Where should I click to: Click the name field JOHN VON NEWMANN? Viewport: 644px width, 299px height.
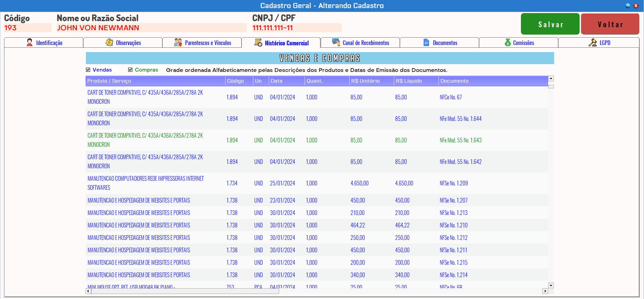151,28
